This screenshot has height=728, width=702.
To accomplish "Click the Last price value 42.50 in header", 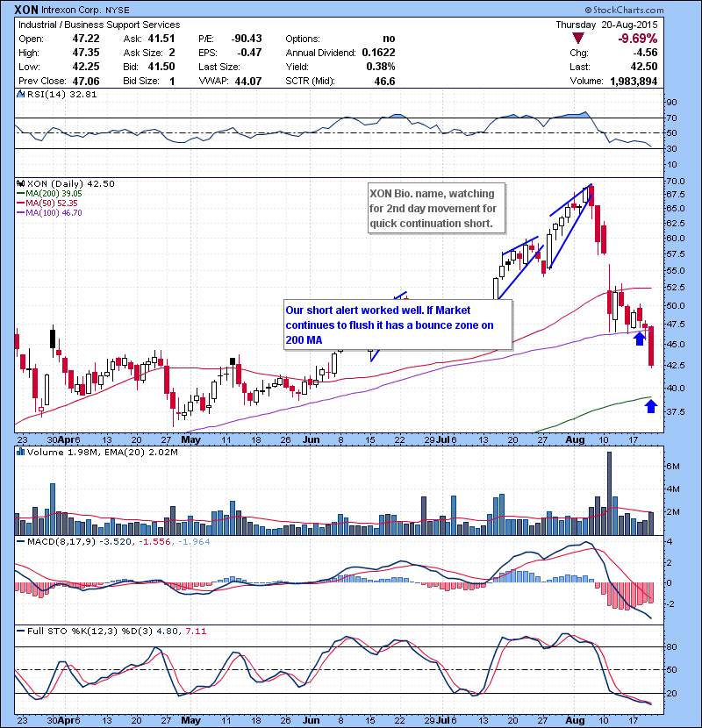I will point(643,67).
